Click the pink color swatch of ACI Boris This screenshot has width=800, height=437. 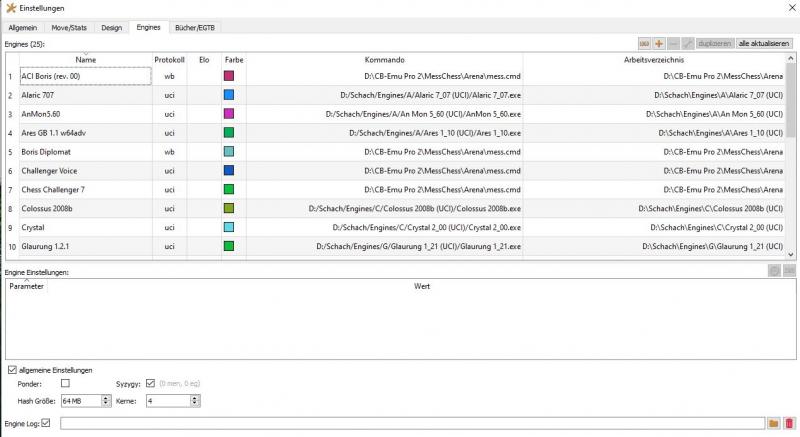(229, 76)
